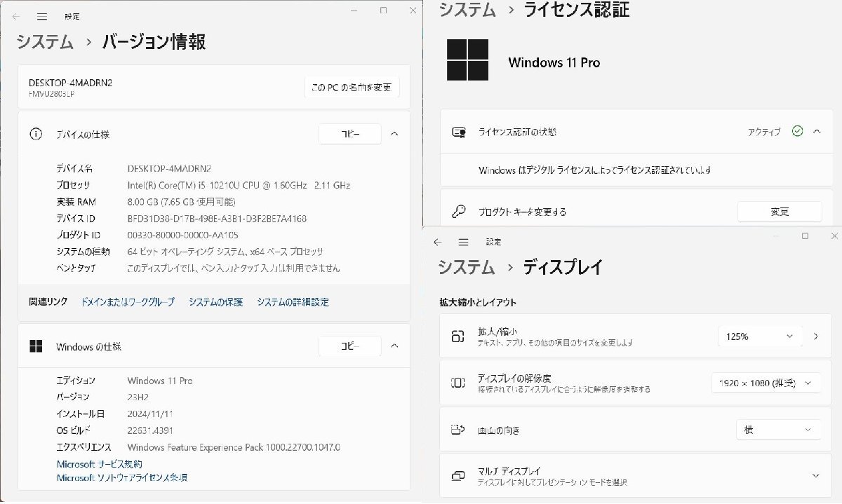The height and width of the screenshot is (504, 842).
Task: Collapse the デバイスの仕様 section
Action: point(394,134)
